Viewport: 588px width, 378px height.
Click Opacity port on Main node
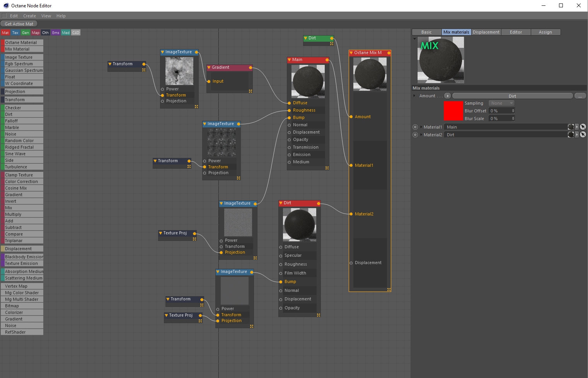[x=289, y=140]
